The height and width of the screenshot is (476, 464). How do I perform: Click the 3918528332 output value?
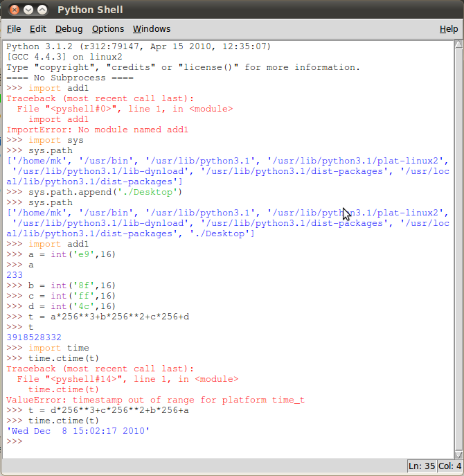point(33,337)
